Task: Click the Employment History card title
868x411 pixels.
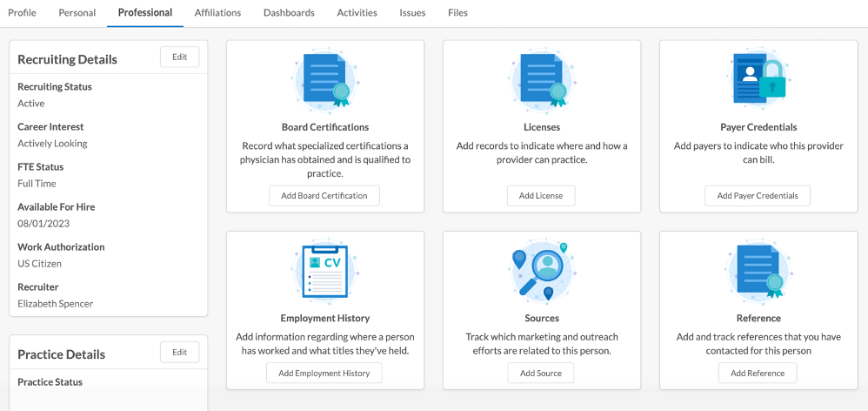Action: (325, 318)
